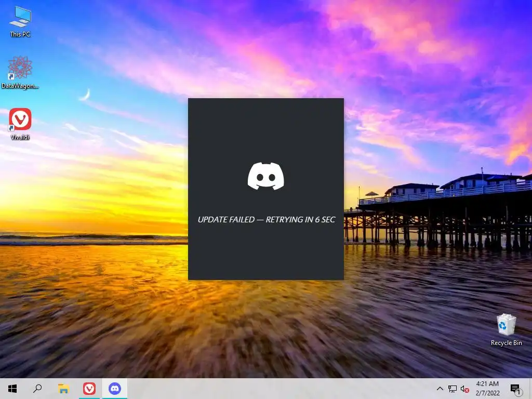Select the This PC desktop icon
Screen dimensions: 532x399
pyautogui.click(x=20, y=21)
